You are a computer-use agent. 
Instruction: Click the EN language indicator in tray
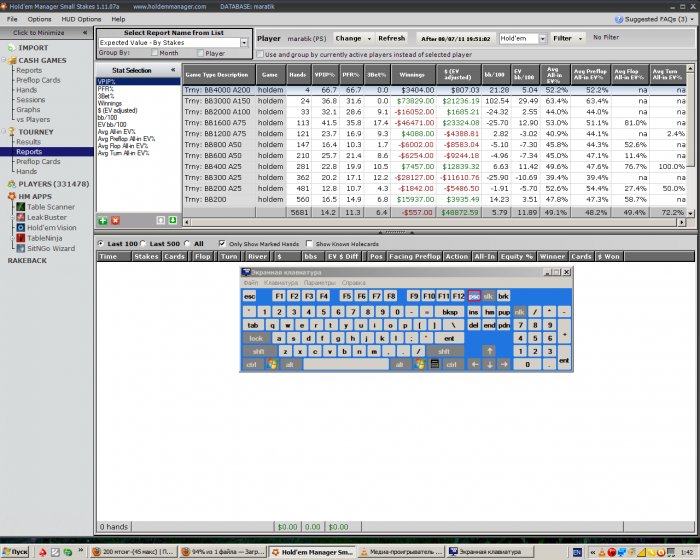(577, 552)
